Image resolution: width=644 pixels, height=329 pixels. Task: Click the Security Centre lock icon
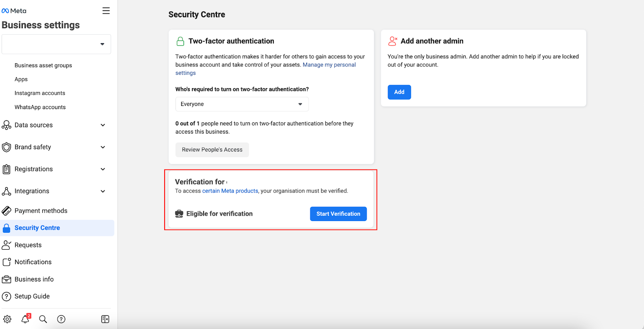(6, 228)
